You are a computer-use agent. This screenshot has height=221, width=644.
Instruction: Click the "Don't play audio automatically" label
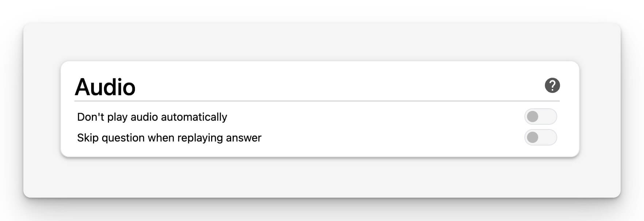152,117
